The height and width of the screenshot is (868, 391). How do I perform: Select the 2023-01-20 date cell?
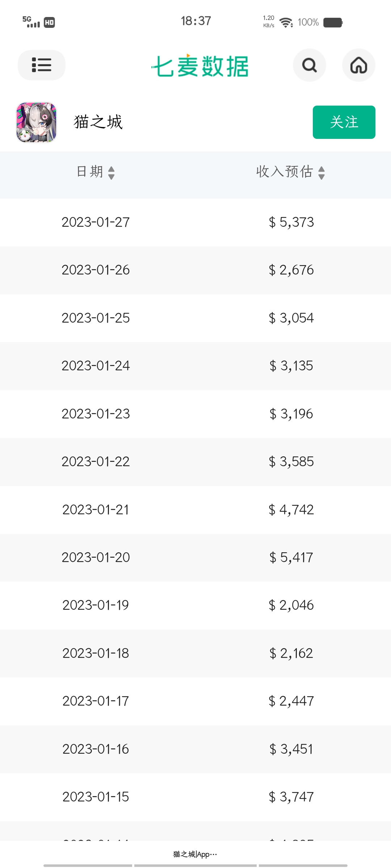[x=96, y=557]
